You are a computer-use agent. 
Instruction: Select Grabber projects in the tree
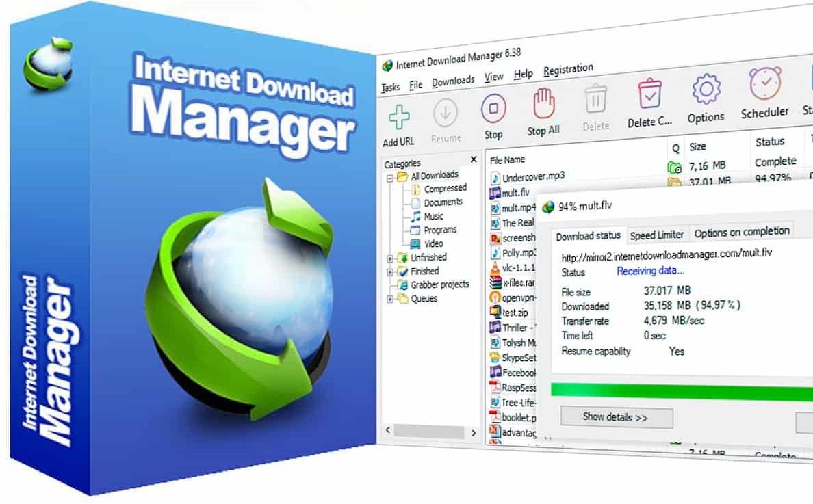pyautogui.click(x=439, y=284)
